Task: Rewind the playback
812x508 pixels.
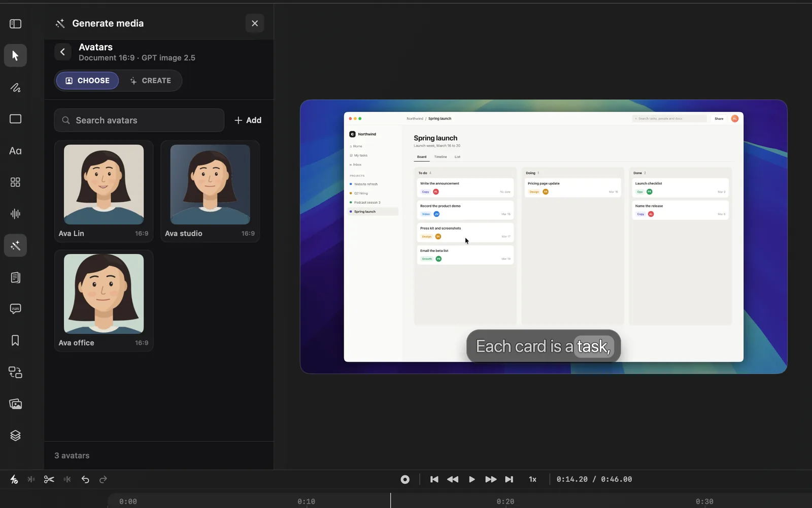Action: click(453, 479)
